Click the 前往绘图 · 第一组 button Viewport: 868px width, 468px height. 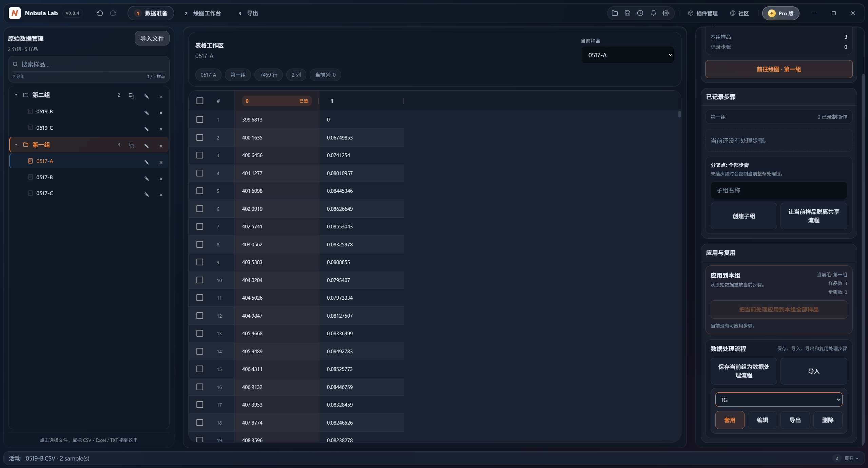[x=779, y=69]
